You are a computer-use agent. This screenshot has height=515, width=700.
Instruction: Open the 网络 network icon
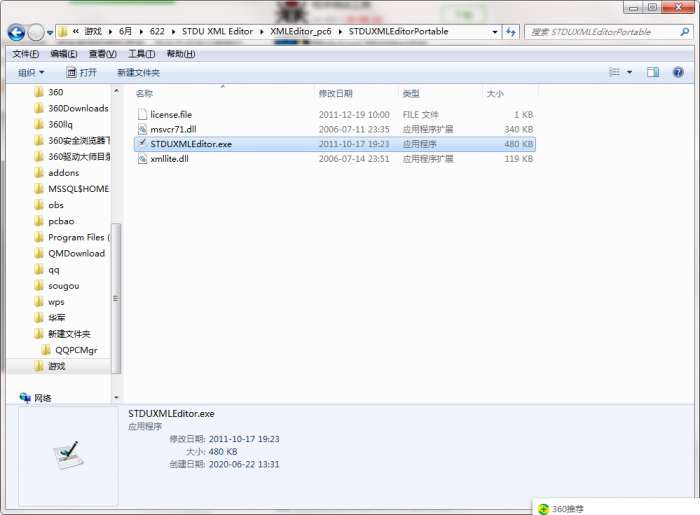click(25, 397)
